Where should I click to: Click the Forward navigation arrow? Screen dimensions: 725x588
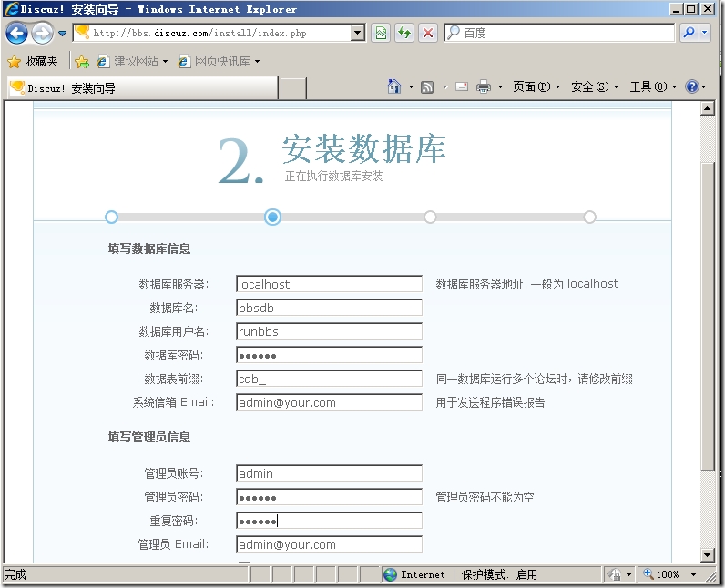pos(43,34)
